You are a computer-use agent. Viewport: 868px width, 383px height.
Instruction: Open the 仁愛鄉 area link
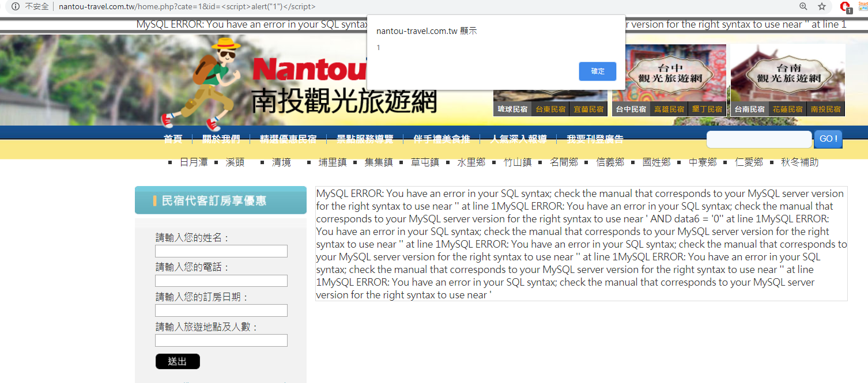coord(749,162)
